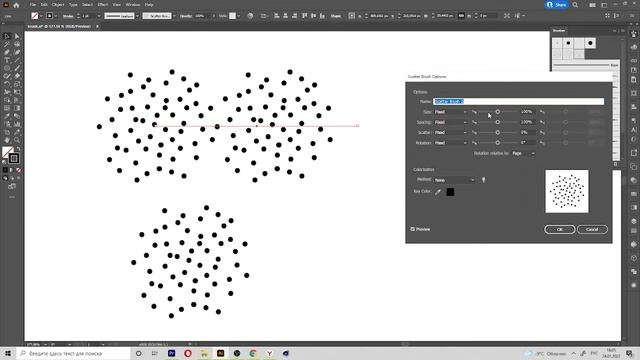Select the Zoom tool in the toolbox
This screenshot has width=640, height=360.
point(17,140)
